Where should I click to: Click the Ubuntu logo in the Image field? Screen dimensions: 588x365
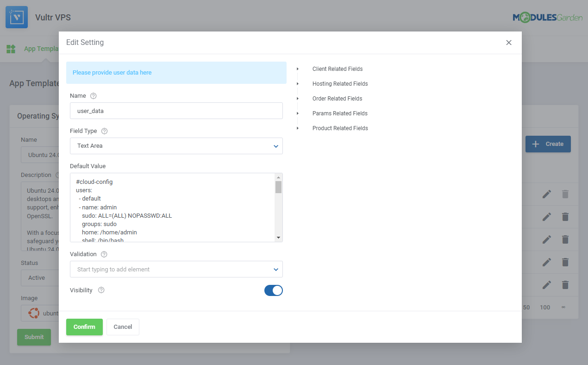click(33, 313)
